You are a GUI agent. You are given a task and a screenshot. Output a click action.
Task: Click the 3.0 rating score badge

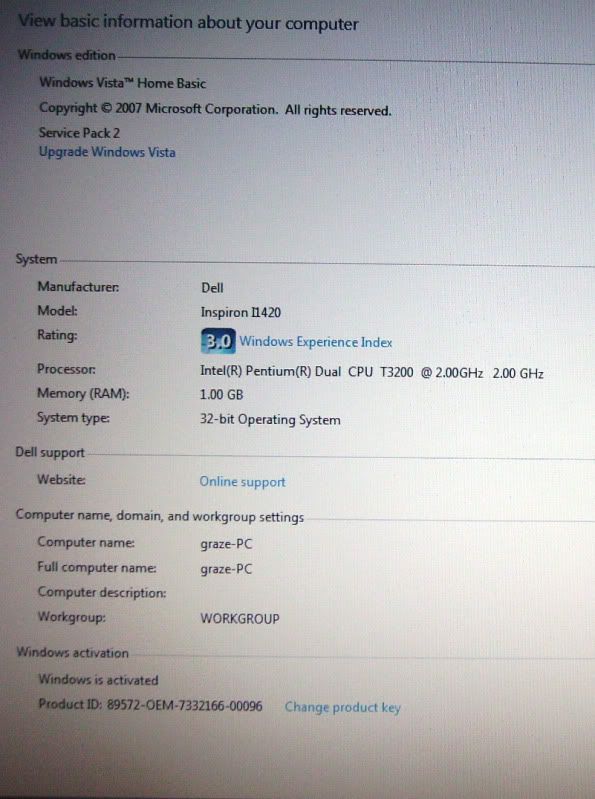click(218, 340)
